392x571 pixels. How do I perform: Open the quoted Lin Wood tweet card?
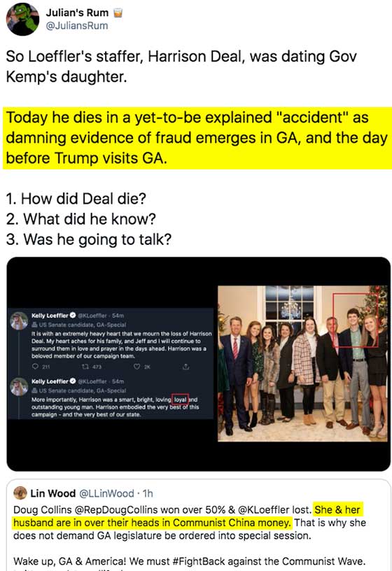pos(199,525)
